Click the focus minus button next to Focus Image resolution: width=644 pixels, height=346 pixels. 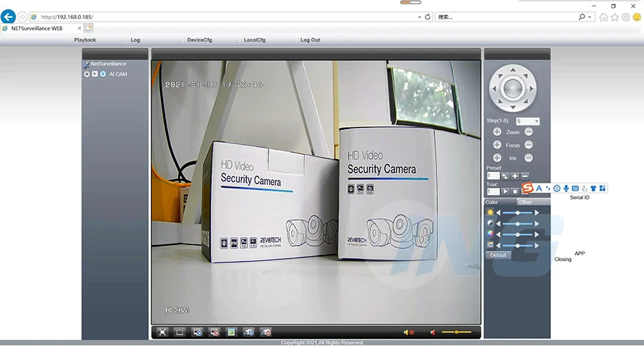(x=529, y=145)
